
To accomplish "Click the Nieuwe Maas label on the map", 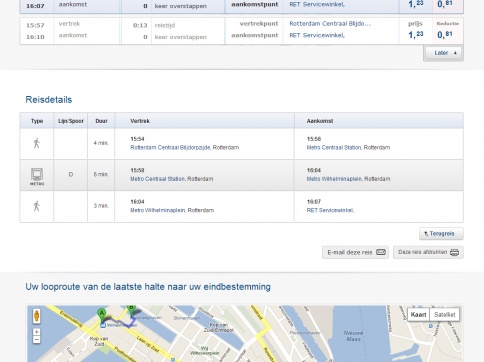I will (x=353, y=336).
